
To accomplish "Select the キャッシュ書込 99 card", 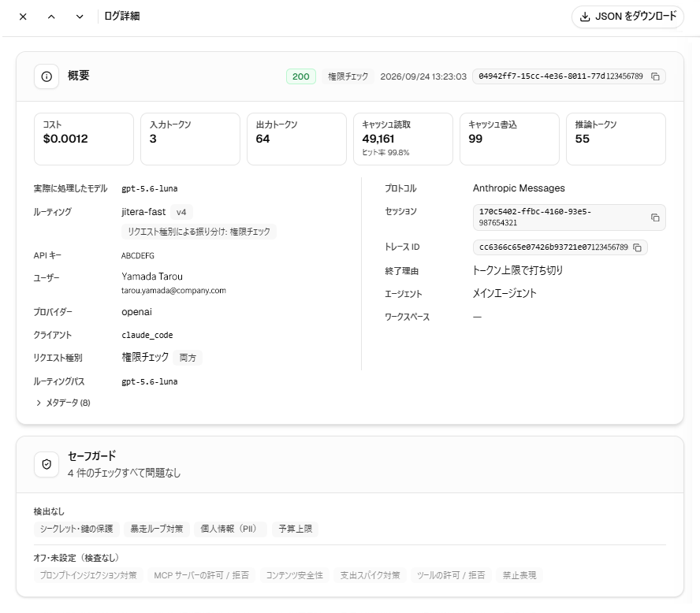I will [509, 139].
